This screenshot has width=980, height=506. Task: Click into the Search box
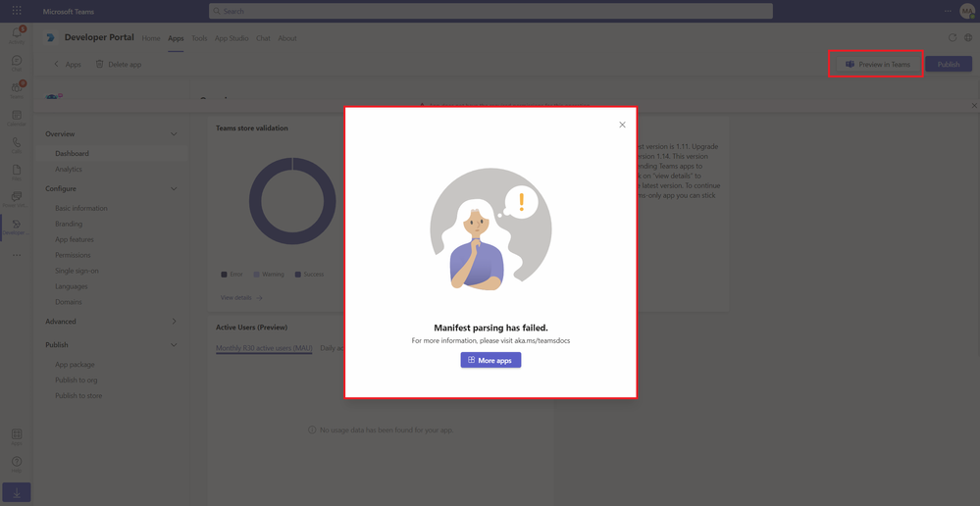(490, 11)
